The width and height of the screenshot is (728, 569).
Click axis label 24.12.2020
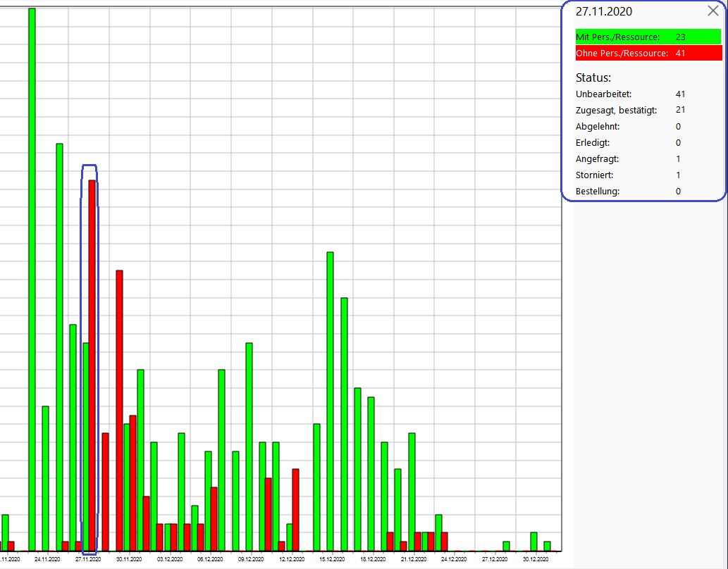tap(454, 559)
